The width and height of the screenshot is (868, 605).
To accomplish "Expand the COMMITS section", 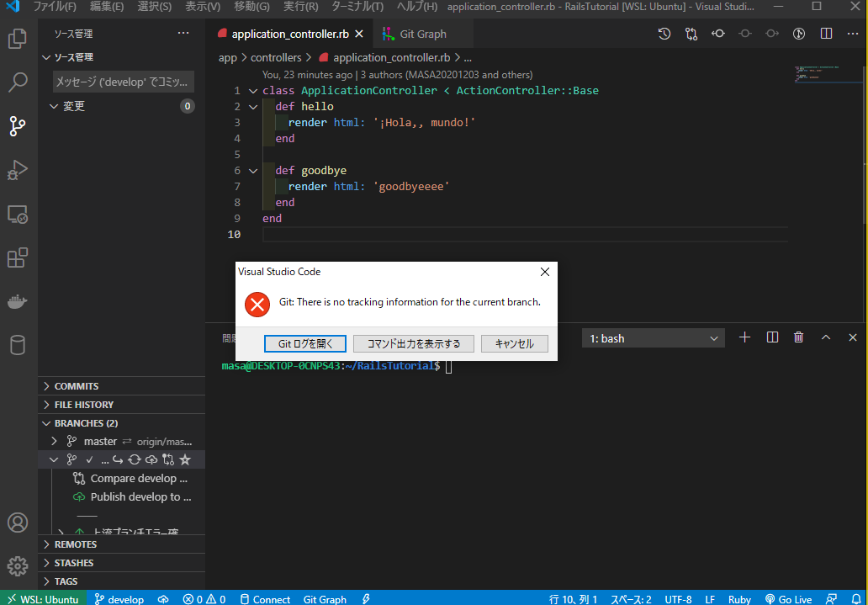I will pyautogui.click(x=122, y=386).
